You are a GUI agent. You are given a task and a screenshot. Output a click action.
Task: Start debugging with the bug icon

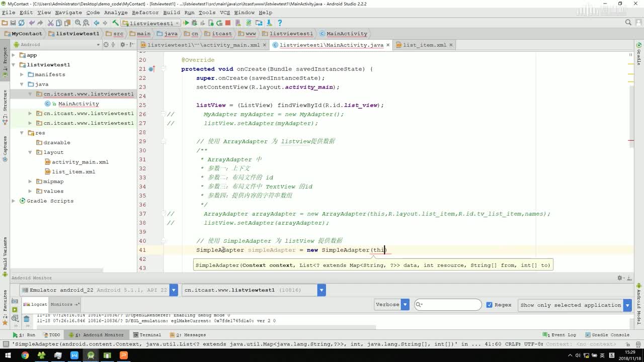194,23
